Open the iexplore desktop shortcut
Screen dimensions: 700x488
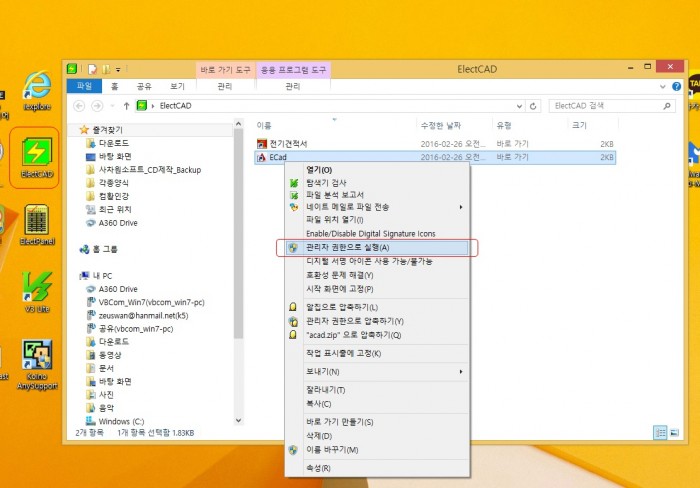(x=37, y=90)
